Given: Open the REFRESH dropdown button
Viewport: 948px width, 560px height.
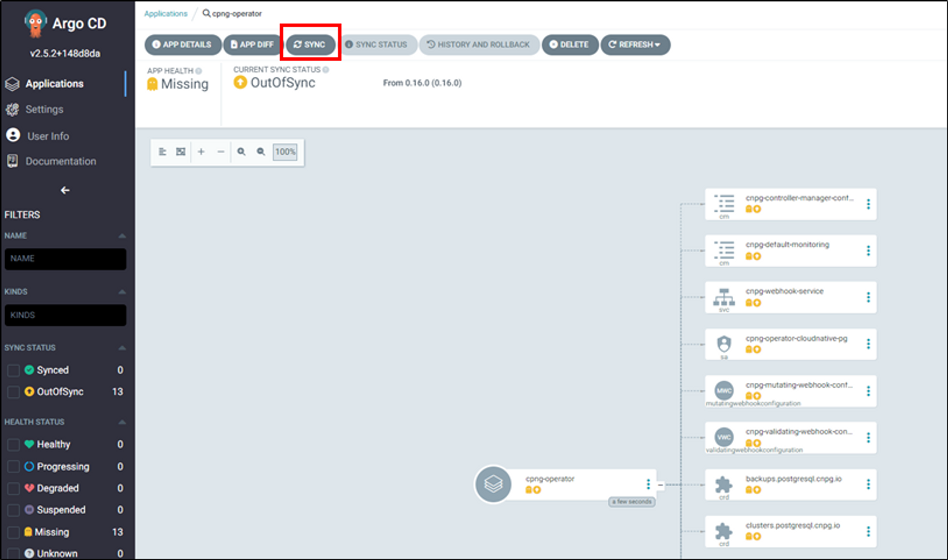Looking at the screenshot, I should click(x=635, y=45).
